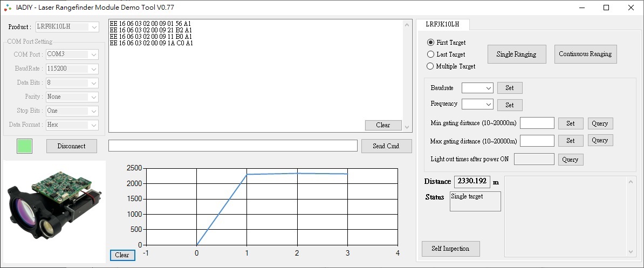Open the Product dropdown list

(67, 27)
